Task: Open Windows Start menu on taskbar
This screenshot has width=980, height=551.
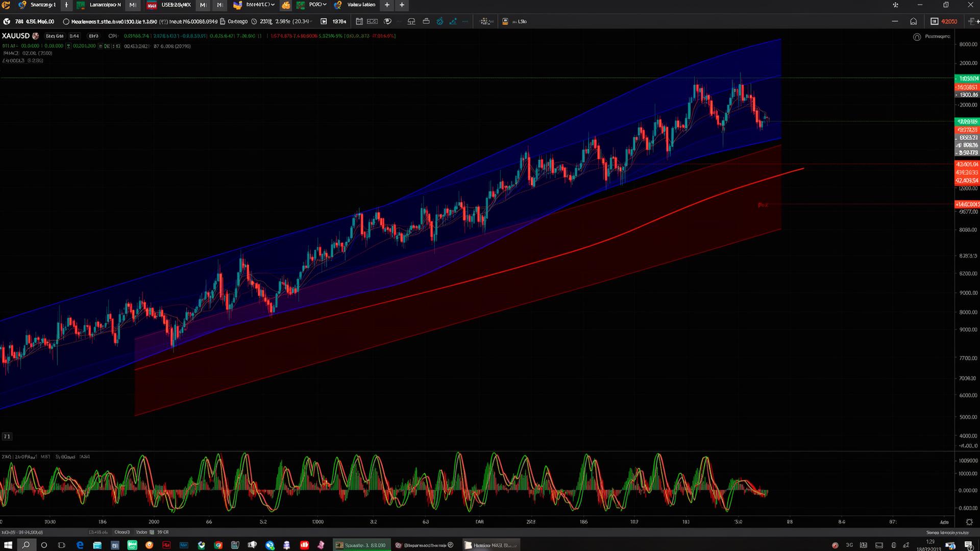Action: coord(8,545)
